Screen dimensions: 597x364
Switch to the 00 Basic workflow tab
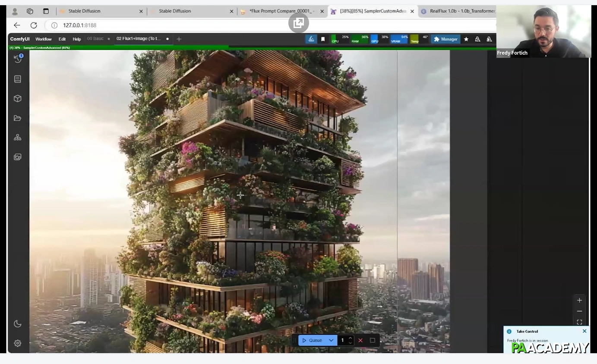pyautogui.click(x=95, y=38)
